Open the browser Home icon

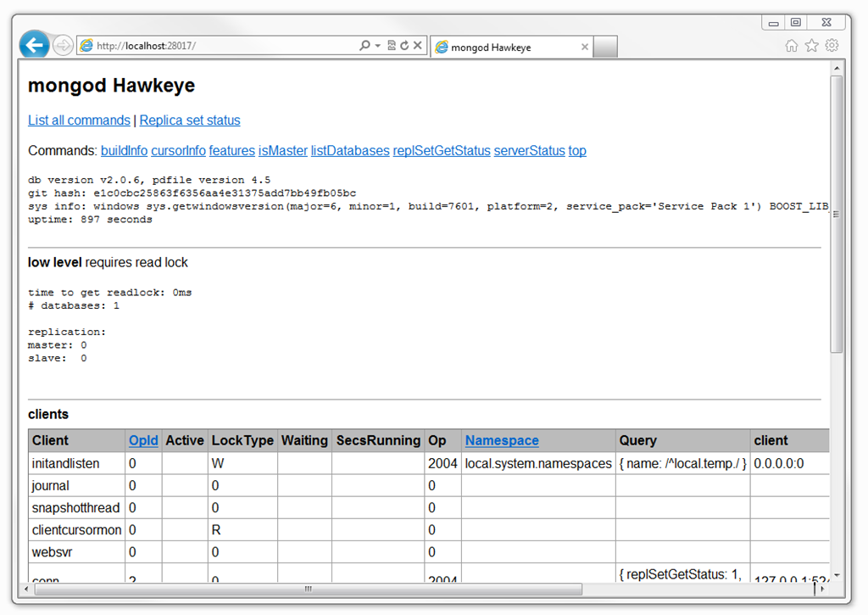pyautogui.click(x=792, y=46)
